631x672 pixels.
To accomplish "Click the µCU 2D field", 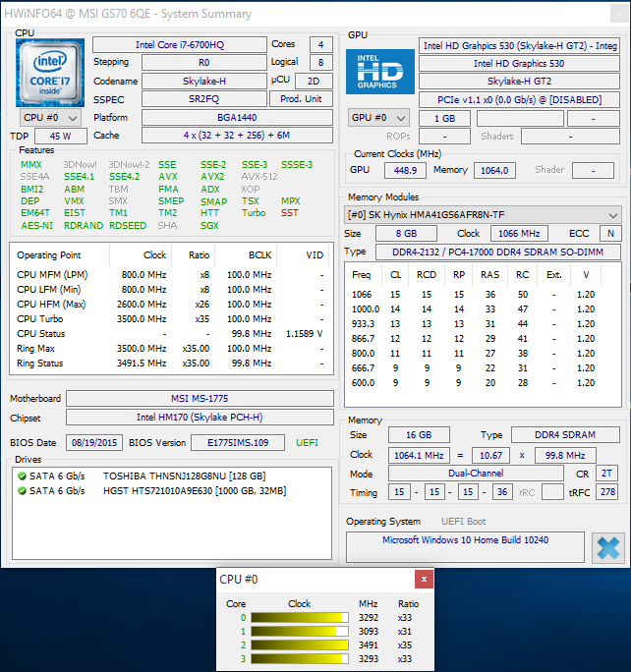I will [314, 81].
